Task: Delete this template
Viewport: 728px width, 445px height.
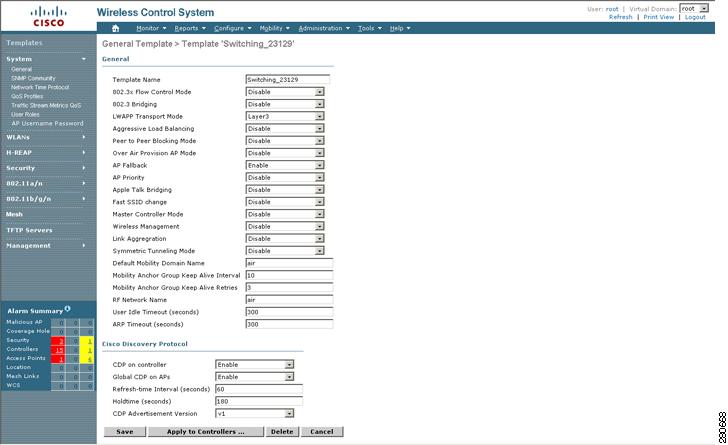Action: 282,432
